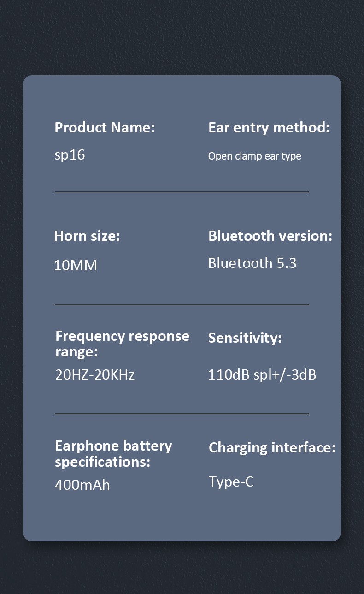This screenshot has width=364, height=594.
Task: Select the sp16 product name value
Action: [70, 154]
